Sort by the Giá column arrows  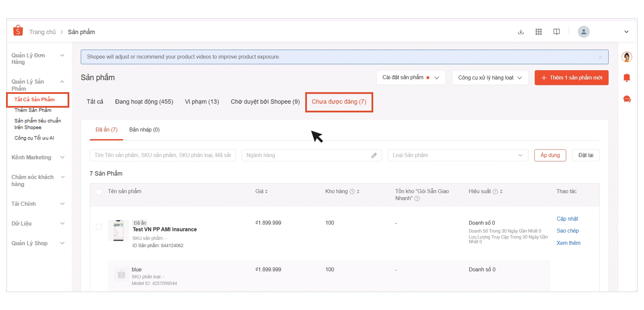(266, 192)
